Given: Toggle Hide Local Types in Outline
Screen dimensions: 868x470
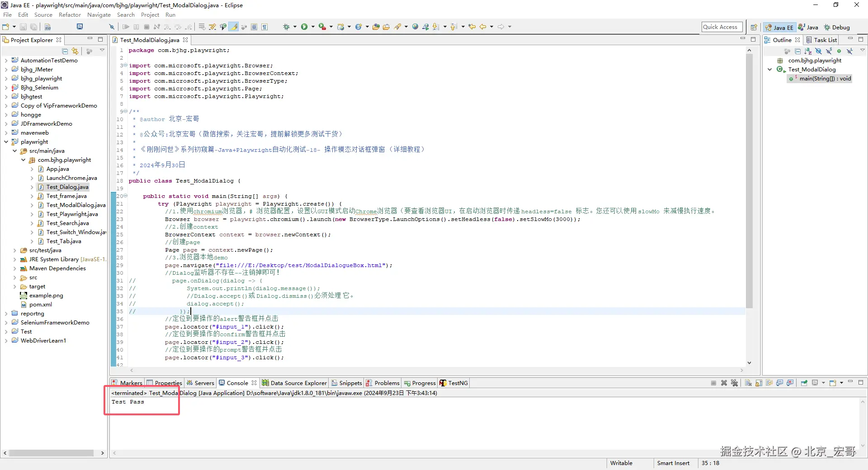Looking at the screenshot, I should click(x=849, y=51).
